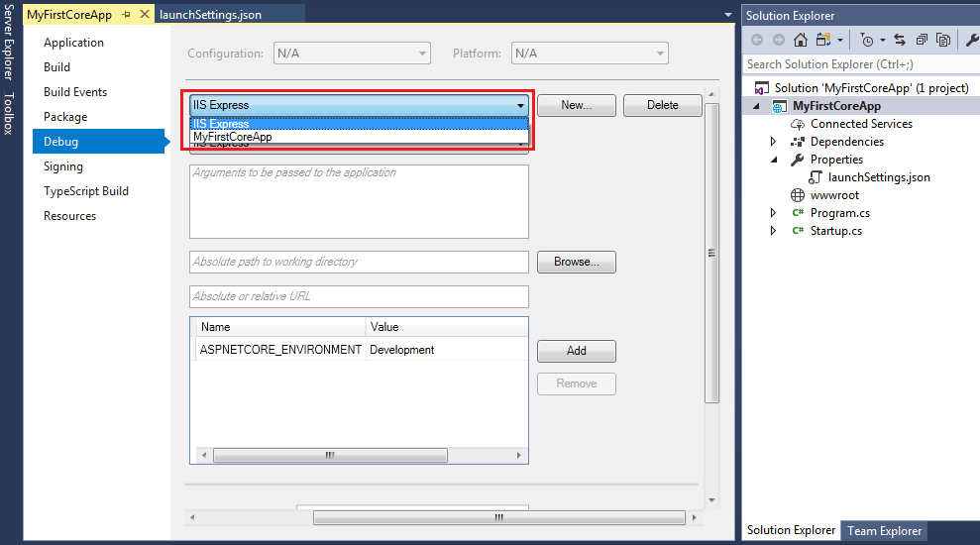Click the Name column header
980x545 pixels.
pos(280,327)
